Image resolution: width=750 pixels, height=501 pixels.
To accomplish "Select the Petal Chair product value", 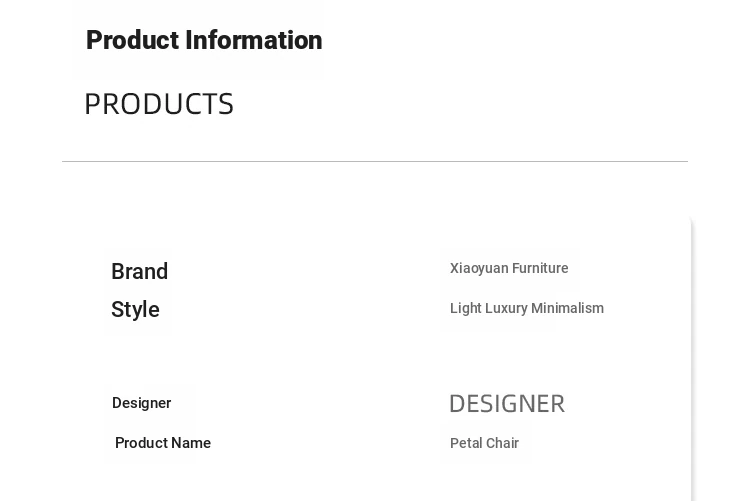I will tap(485, 443).
